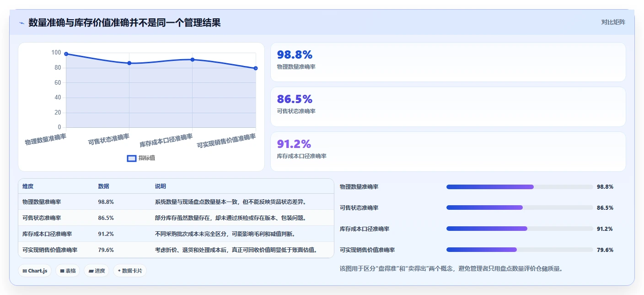
Task: Click the 100 tick label on the chart's y-axis
Action: pyautogui.click(x=56, y=53)
